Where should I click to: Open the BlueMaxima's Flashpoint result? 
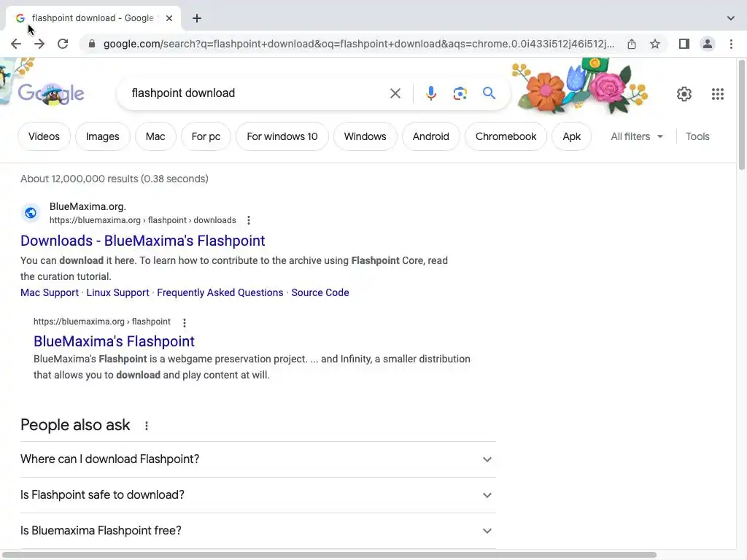[114, 341]
